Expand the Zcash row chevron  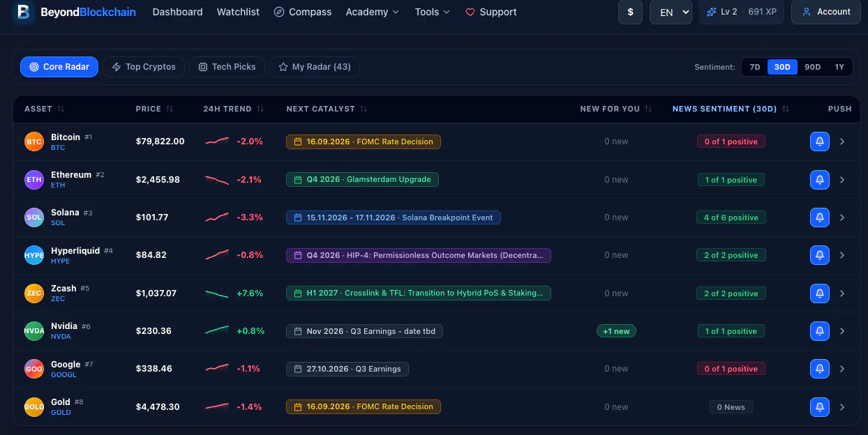pyautogui.click(x=842, y=293)
